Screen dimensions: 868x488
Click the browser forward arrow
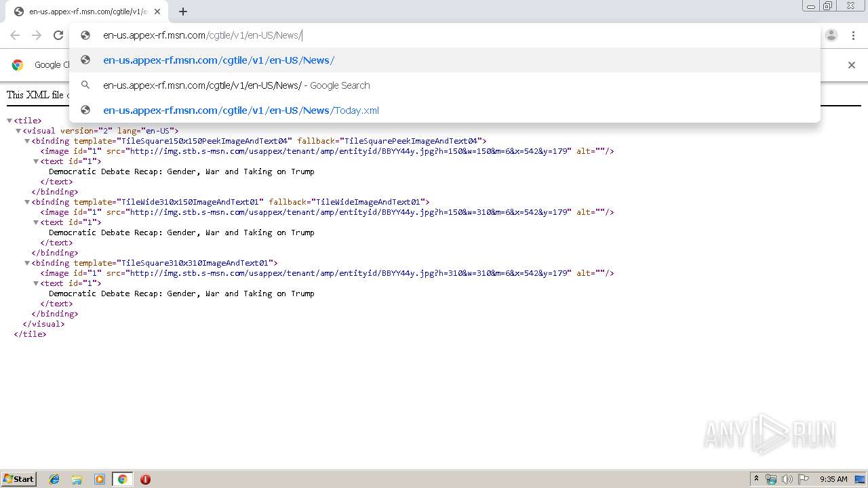tap(37, 35)
